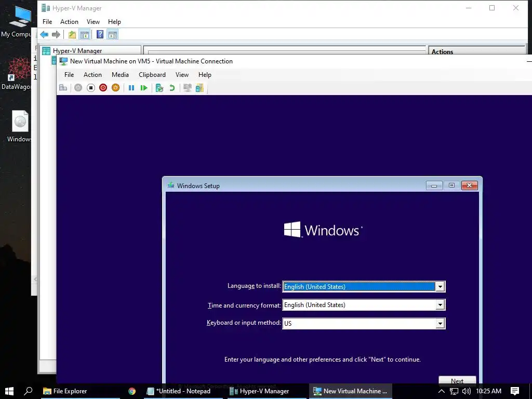Viewport: 532px width, 399px height.
Task: Close the Windows Setup dialog
Action: (x=469, y=185)
